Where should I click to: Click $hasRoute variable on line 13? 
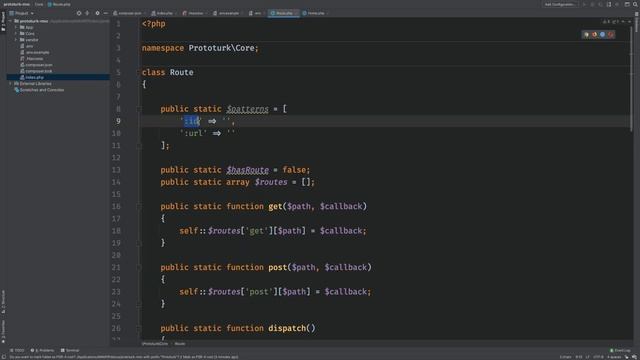click(247, 170)
